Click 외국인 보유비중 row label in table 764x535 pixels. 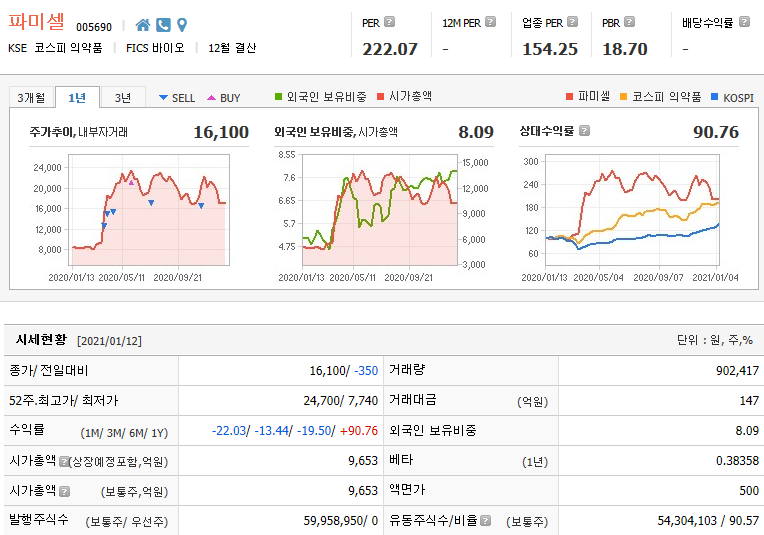point(433,430)
